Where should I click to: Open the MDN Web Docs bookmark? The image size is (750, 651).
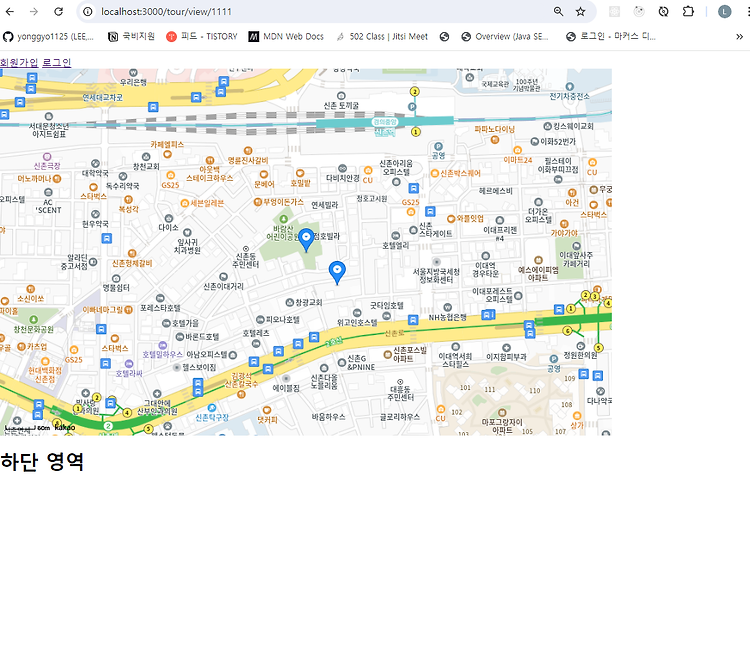point(286,37)
